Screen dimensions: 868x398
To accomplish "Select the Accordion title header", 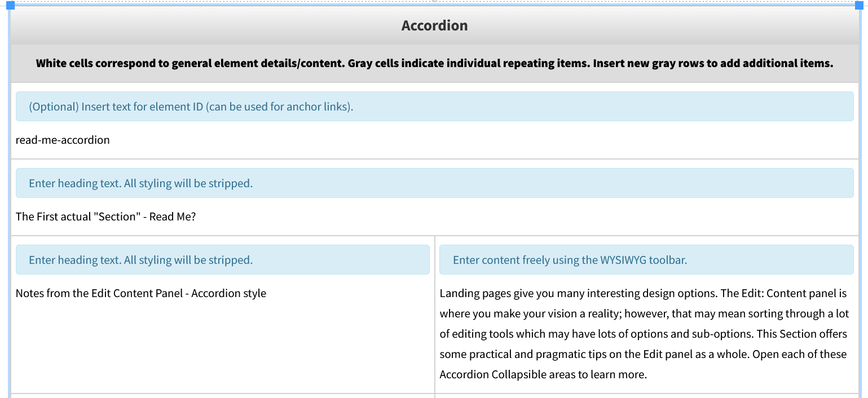I will coord(434,25).
